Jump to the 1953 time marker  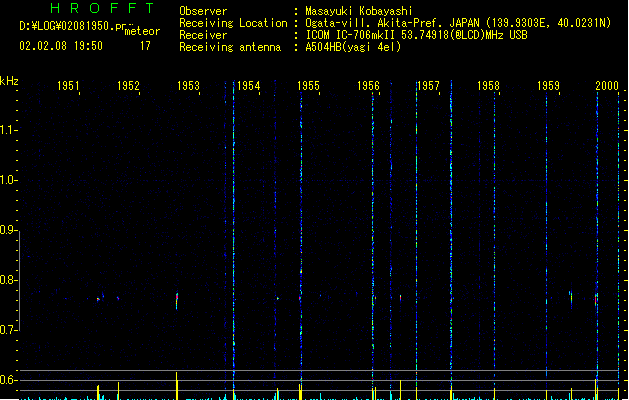pyautogui.click(x=188, y=85)
